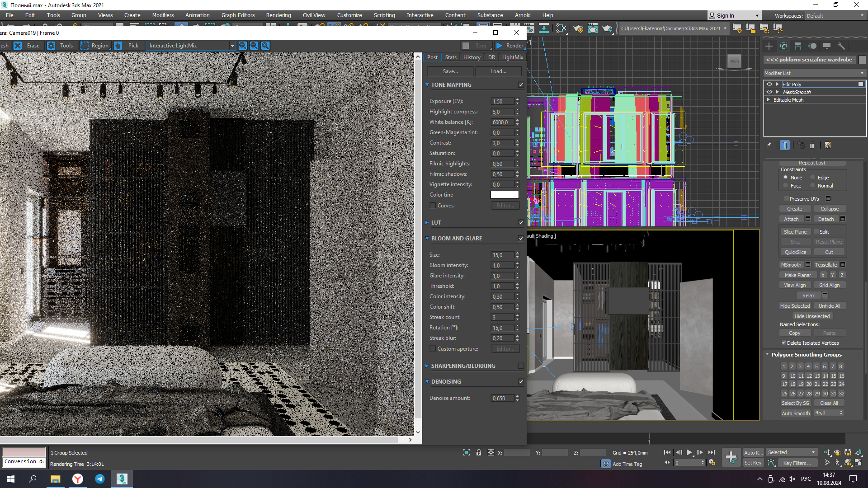Click the Region render tool icon
Screen dimensions: 868x488
tap(85, 46)
